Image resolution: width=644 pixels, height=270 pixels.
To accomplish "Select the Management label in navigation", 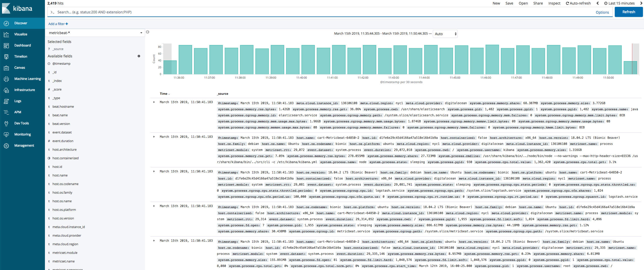I will click(24, 146).
